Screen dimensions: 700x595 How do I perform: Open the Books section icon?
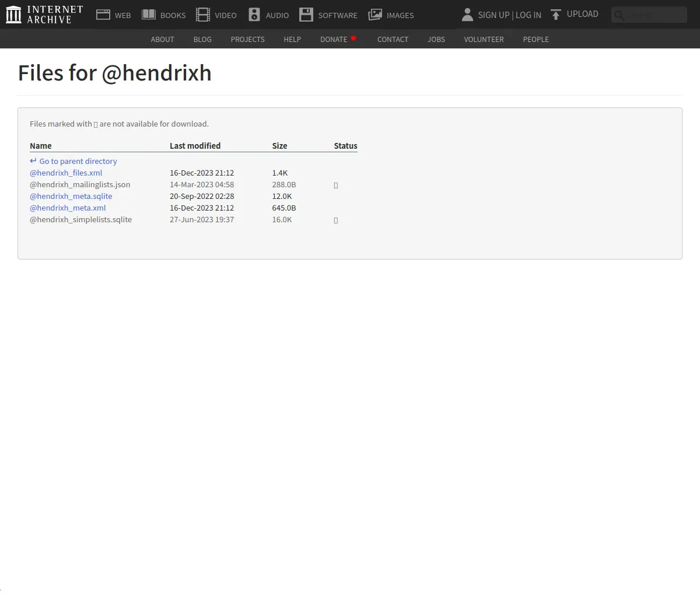[149, 15]
